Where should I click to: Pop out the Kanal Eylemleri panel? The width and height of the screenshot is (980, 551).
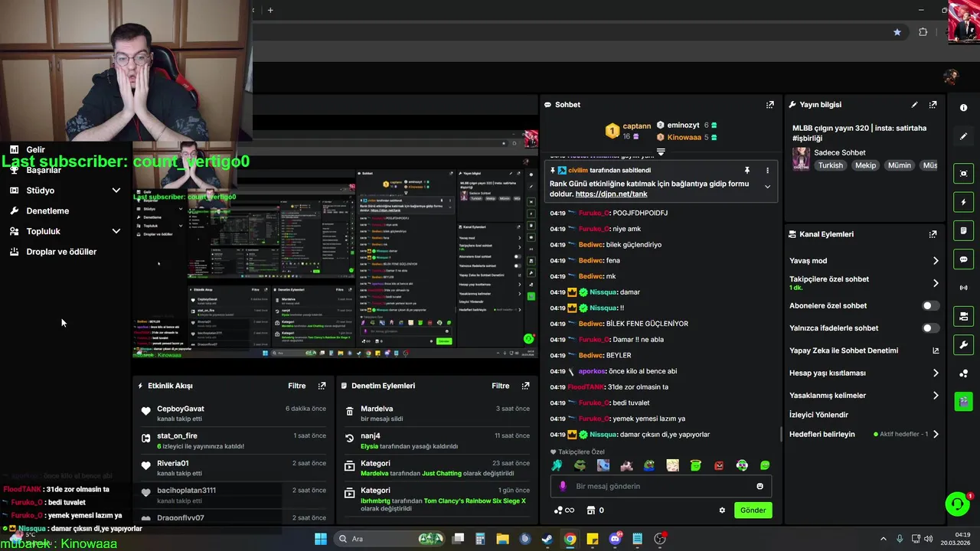(x=933, y=234)
